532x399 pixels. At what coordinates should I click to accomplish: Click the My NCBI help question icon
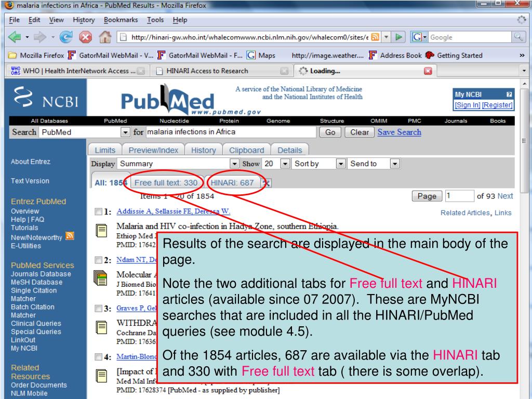click(x=509, y=95)
